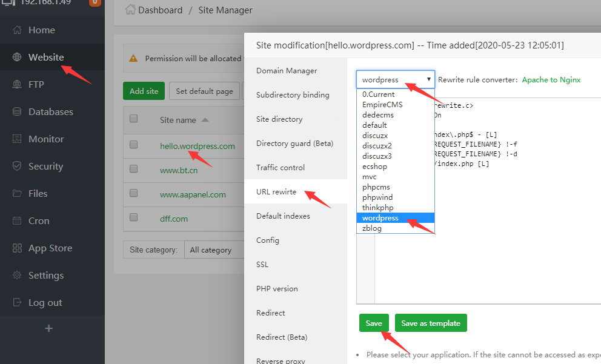Click the Monitor icon in sidebar
This screenshot has width=601, height=364.
[x=17, y=139]
